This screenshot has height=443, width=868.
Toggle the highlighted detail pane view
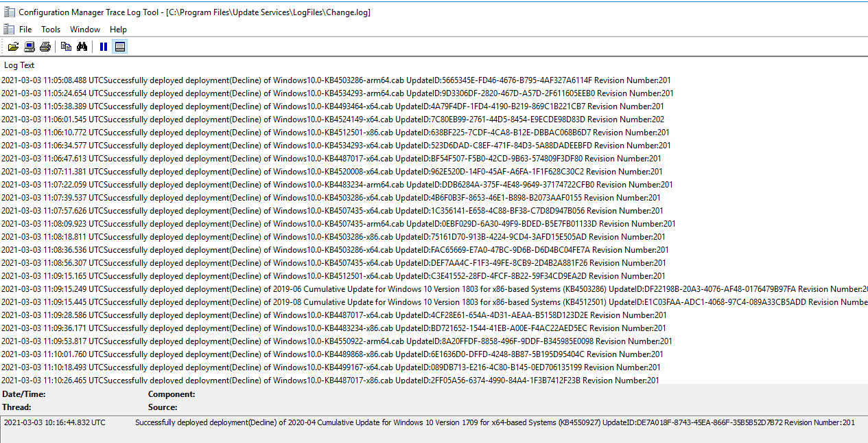click(120, 46)
